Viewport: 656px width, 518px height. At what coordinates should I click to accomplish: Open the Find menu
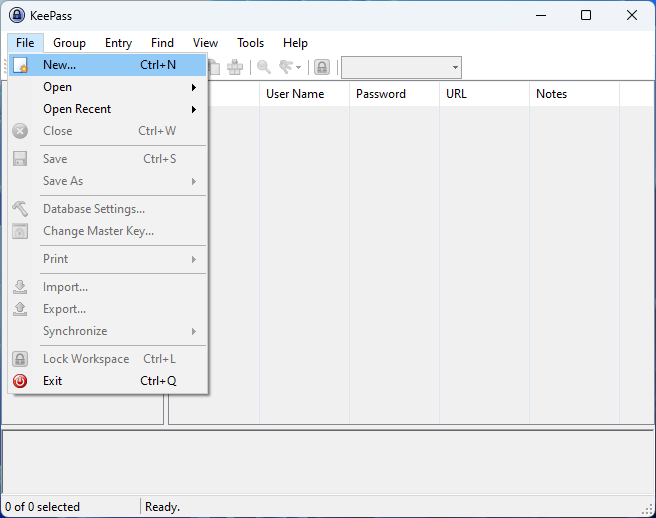pyautogui.click(x=162, y=43)
